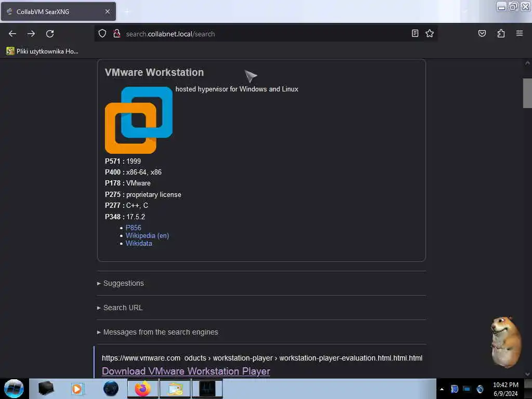Click the 'P400 : x86-64, x86' line

click(x=134, y=172)
